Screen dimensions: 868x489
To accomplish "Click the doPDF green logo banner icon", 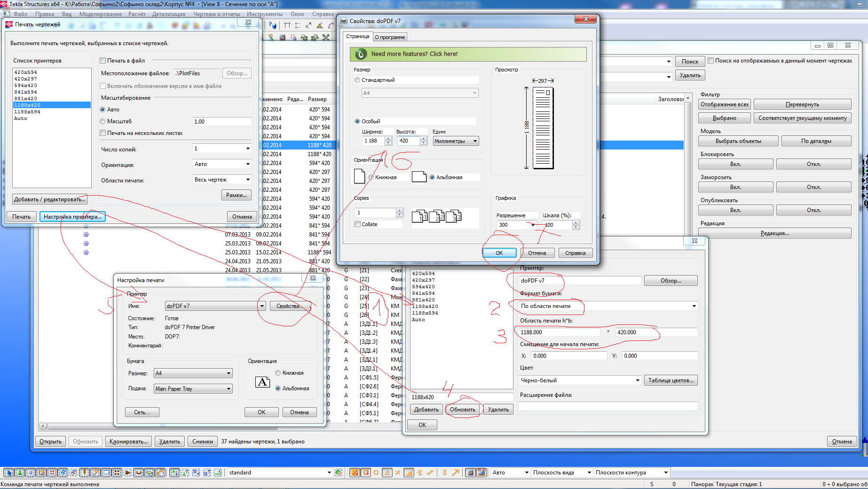I will (361, 54).
